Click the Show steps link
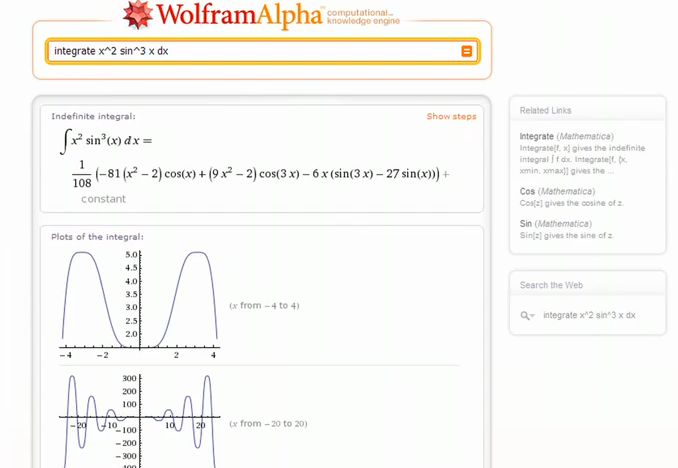 click(x=451, y=116)
